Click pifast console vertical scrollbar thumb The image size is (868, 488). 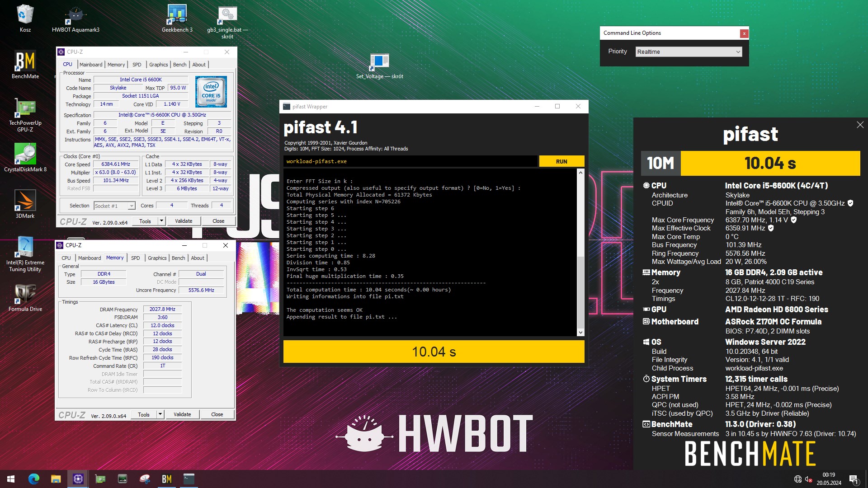point(580,292)
